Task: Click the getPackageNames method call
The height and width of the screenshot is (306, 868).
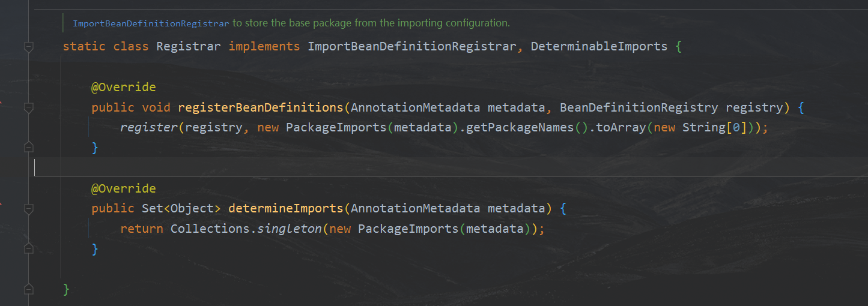Action: coord(524,127)
